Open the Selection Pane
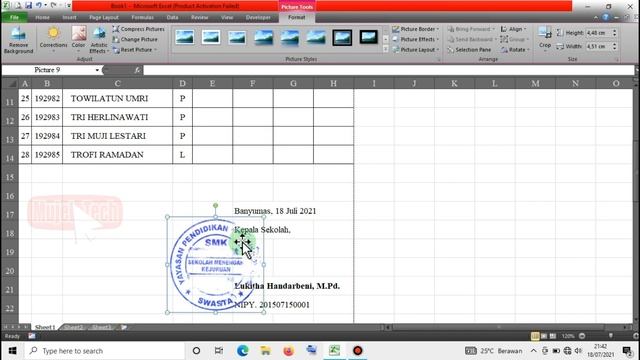Screen dimensions: 640x360 click(x=469, y=49)
